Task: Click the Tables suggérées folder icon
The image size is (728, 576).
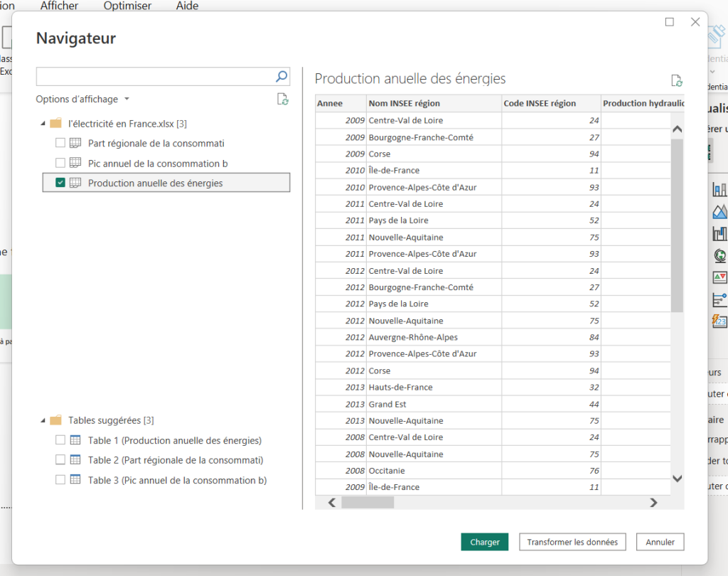Action: (55, 420)
